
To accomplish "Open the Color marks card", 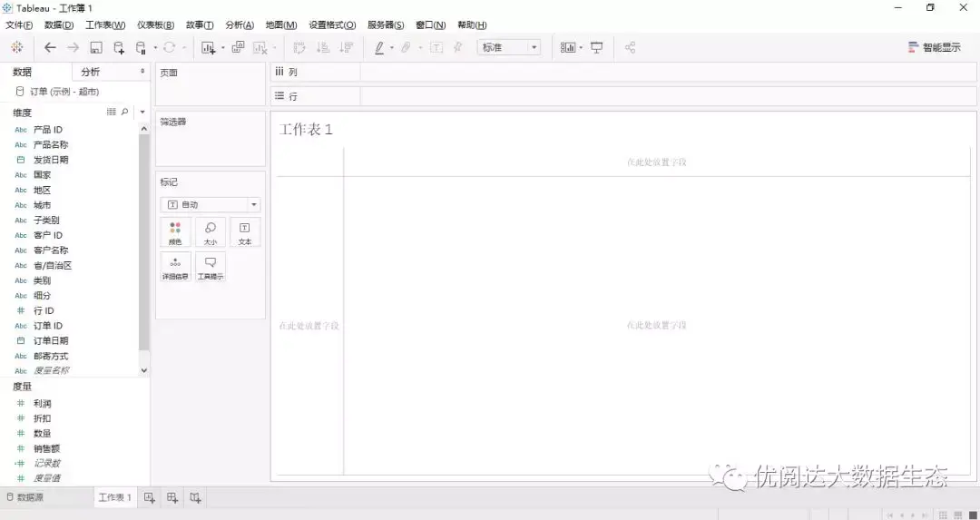I will (x=175, y=232).
